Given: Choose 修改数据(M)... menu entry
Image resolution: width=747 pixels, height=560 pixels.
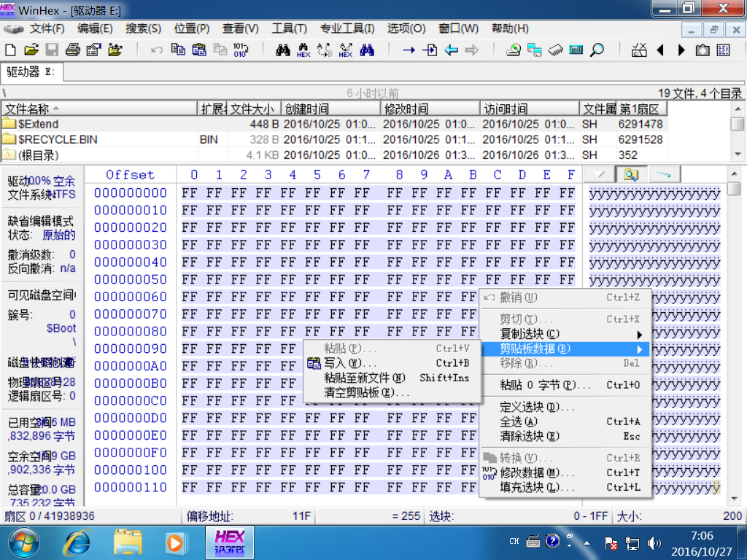Looking at the screenshot, I should pyautogui.click(x=565, y=472).
